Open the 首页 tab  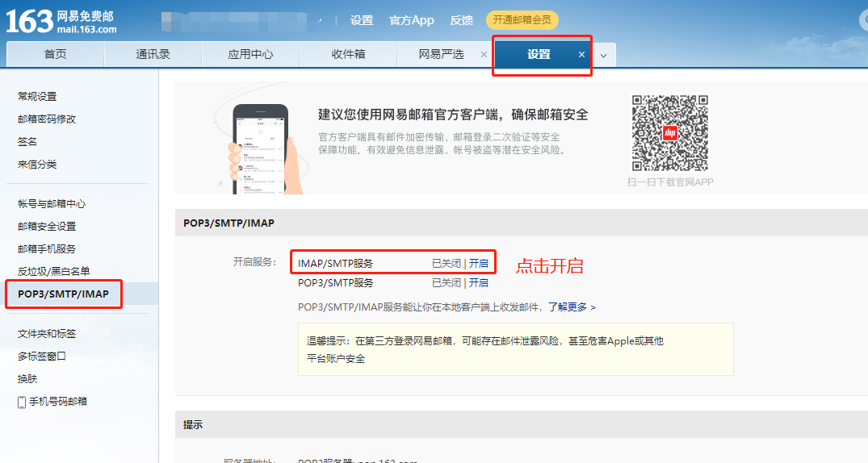click(56, 54)
